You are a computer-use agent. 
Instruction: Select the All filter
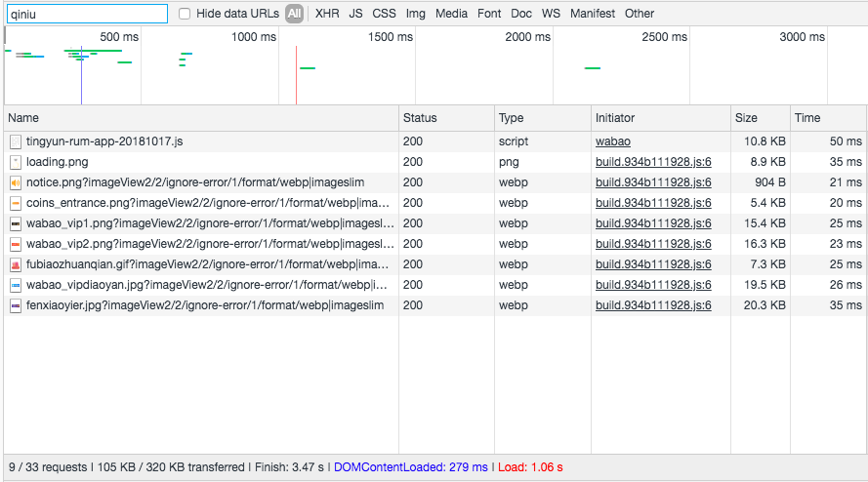(295, 14)
